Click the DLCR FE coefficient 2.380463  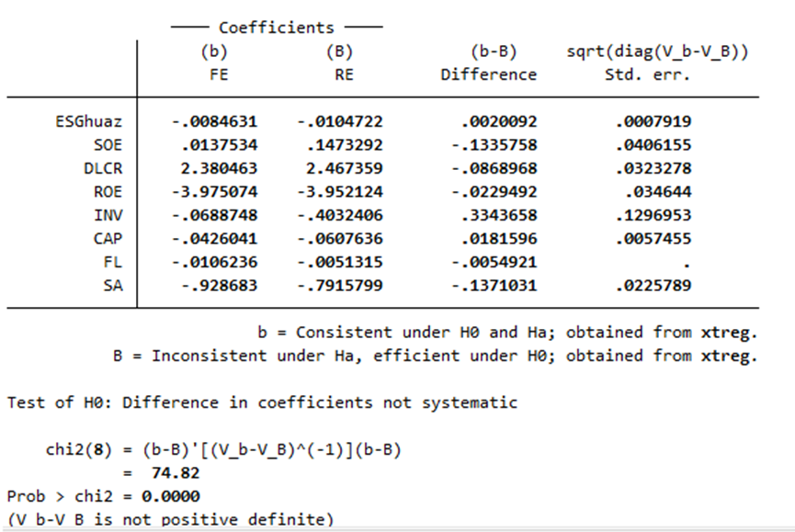click(x=219, y=168)
